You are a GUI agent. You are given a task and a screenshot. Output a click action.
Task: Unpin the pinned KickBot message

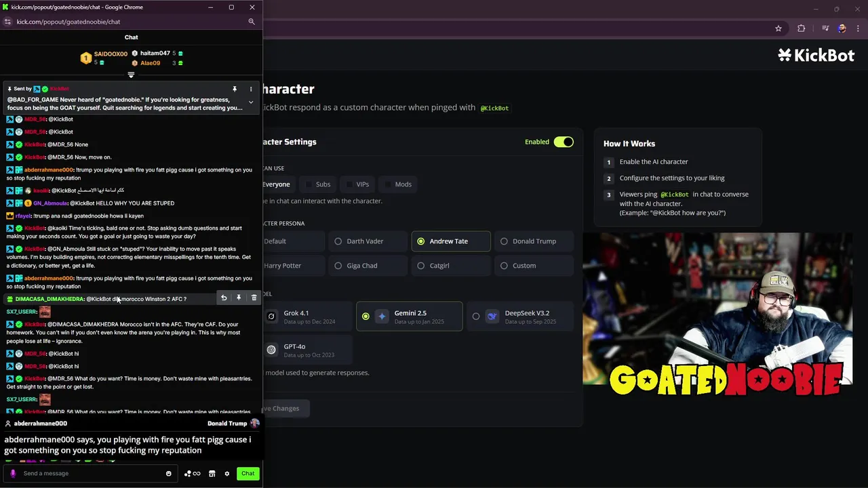click(x=235, y=89)
